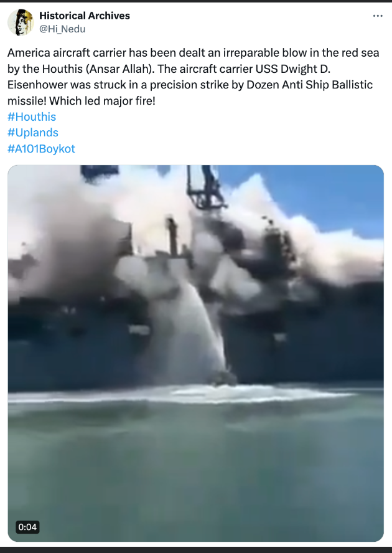Open the Historical Archives display name
This screenshot has width=392, height=553.
(85, 16)
